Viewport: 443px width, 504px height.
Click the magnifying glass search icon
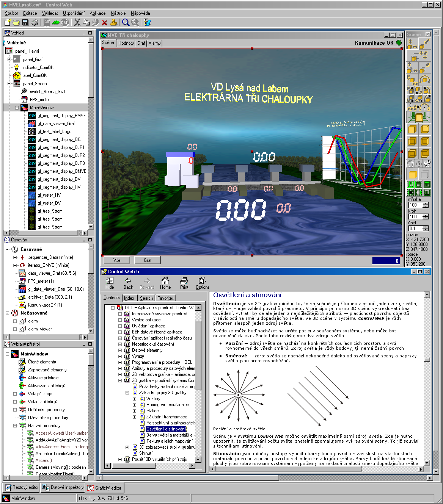pyautogui.click(x=126, y=23)
